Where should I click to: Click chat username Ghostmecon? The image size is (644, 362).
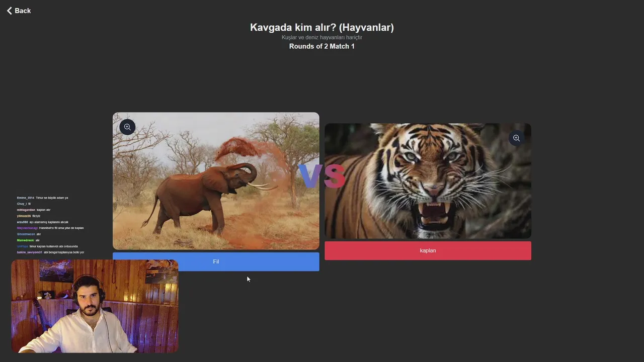coord(26,234)
